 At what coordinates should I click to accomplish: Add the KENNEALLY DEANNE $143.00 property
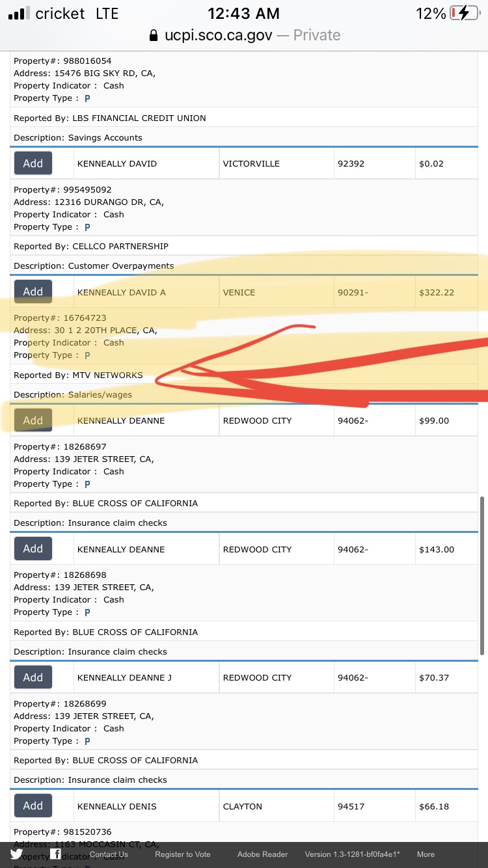point(33,549)
